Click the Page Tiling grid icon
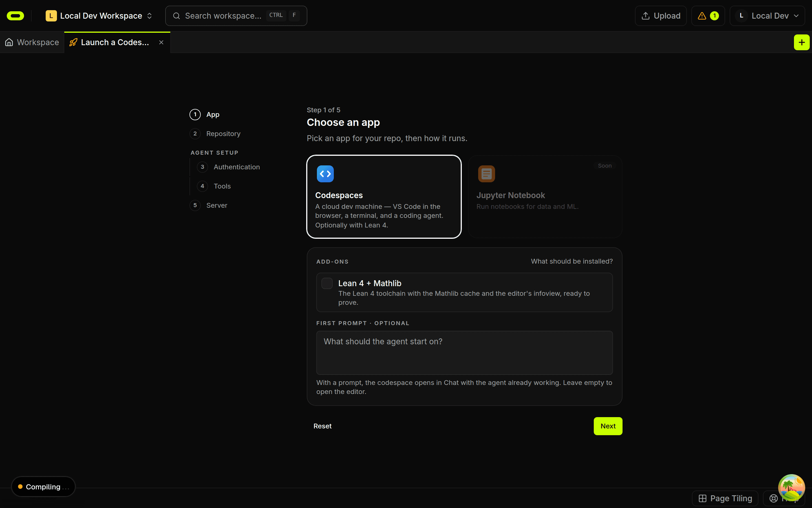Viewport: 812px width, 508px height. [x=702, y=498]
